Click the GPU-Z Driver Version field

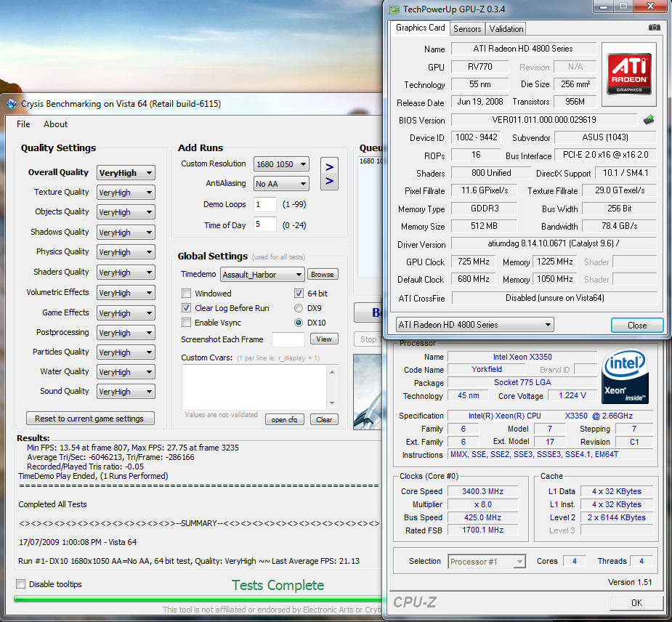[x=554, y=243]
